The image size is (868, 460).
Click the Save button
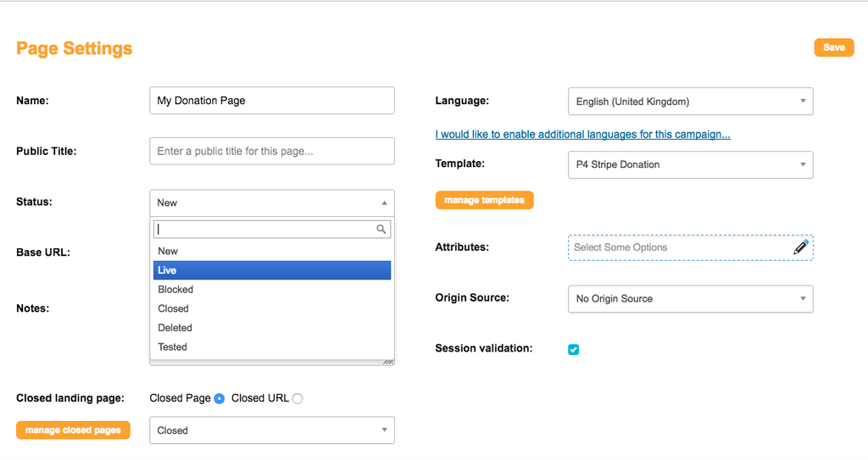click(x=834, y=47)
